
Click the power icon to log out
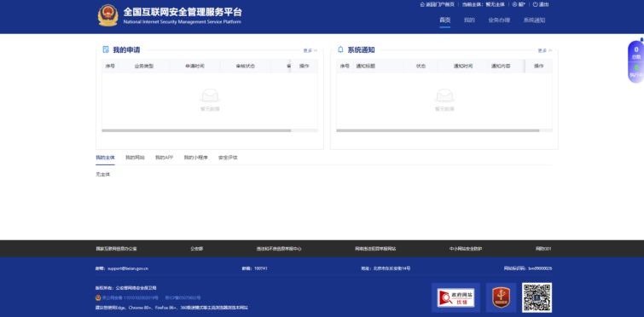(x=535, y=4)
